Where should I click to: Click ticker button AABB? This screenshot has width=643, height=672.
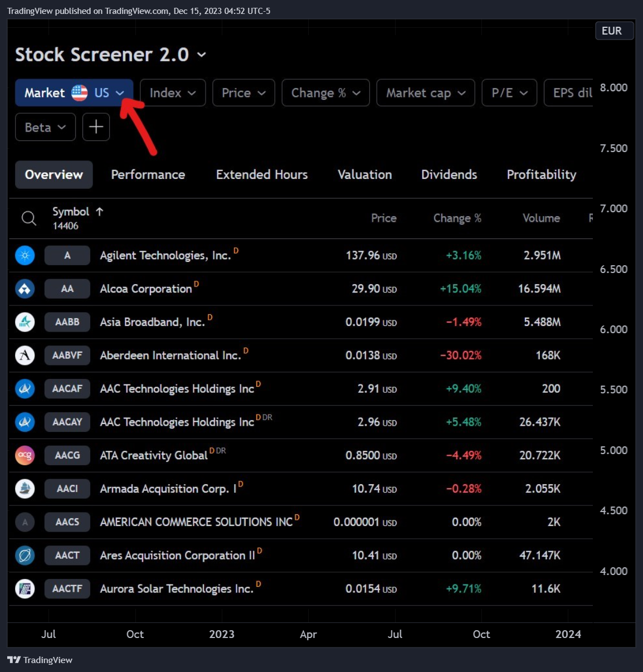(x=67, y=322)
